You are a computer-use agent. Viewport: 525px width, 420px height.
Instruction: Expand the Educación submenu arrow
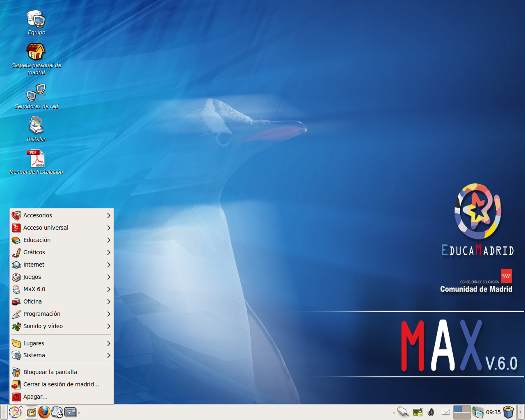[109, 240]
